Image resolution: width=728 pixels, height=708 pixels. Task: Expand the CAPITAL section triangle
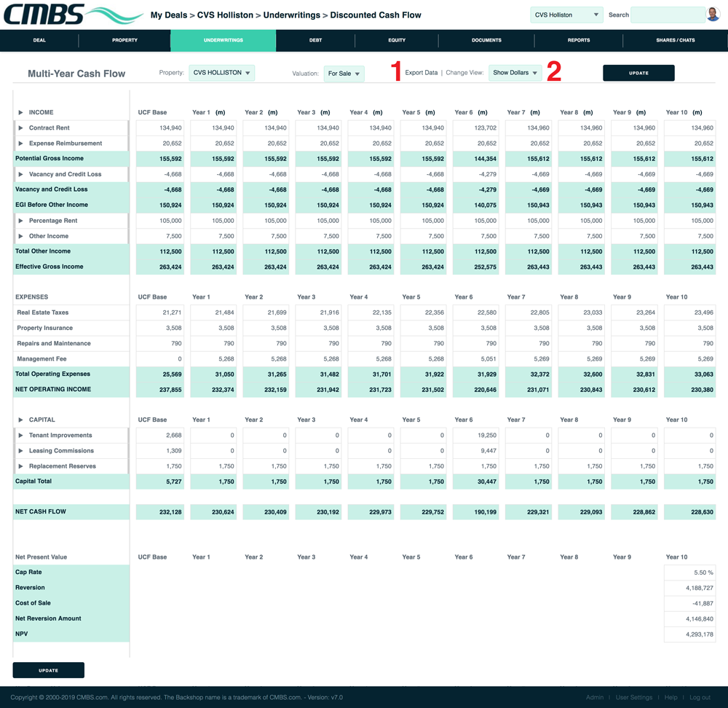pos(20,420)
